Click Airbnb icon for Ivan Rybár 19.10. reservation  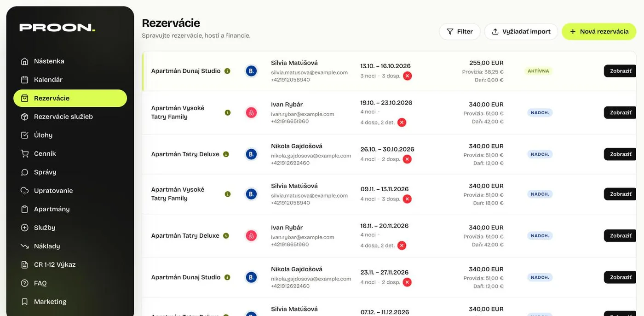click(251, 112)
